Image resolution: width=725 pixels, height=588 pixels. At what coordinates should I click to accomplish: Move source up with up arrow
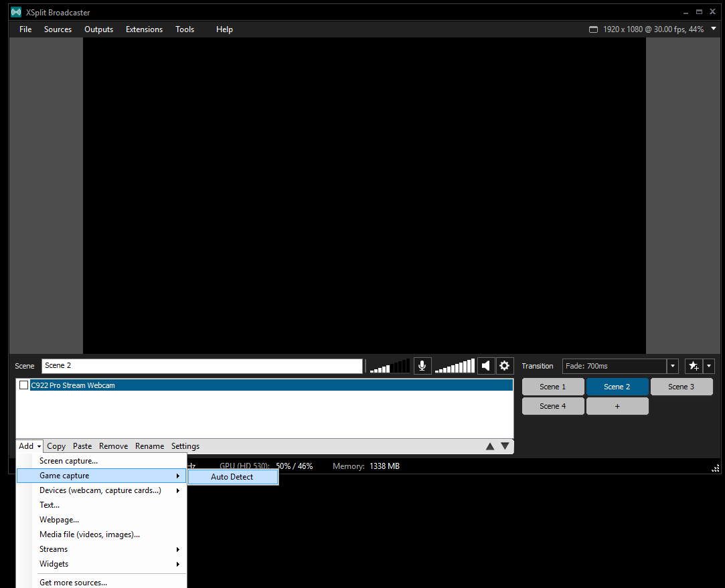(x=490, y=446)
